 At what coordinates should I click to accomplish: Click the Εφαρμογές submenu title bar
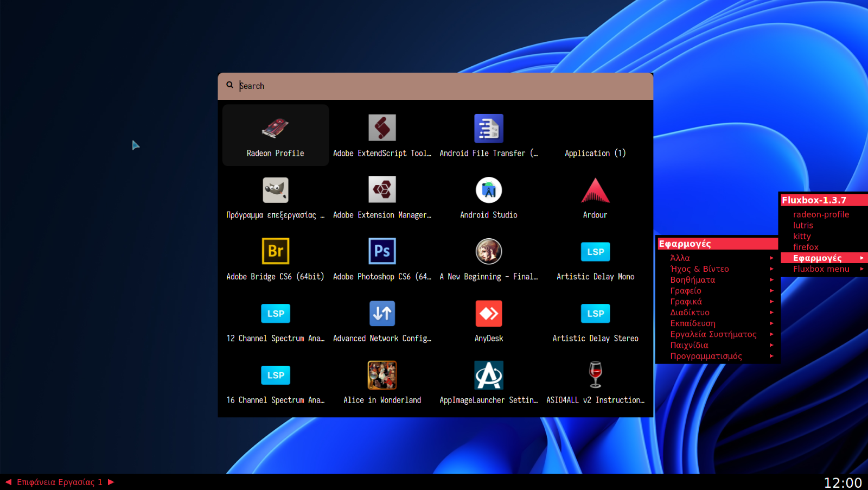point(717,244)
